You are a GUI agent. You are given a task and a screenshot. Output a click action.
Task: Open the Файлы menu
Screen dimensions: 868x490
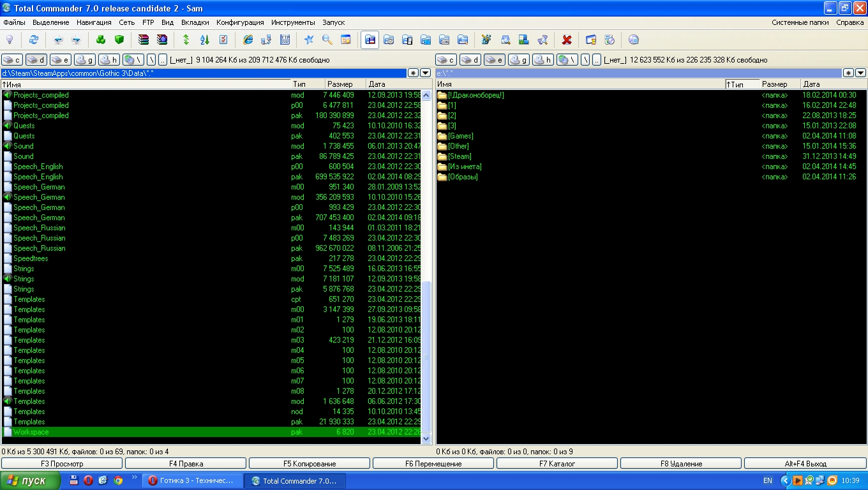(14, 22)
